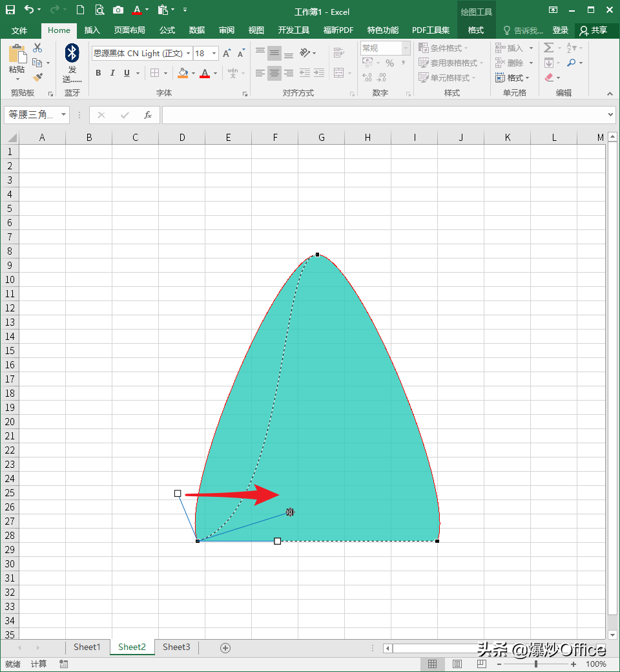Select the Format Painter brush
The height and width of the screenshot is (672, 620).
click(x=37, y=78)
